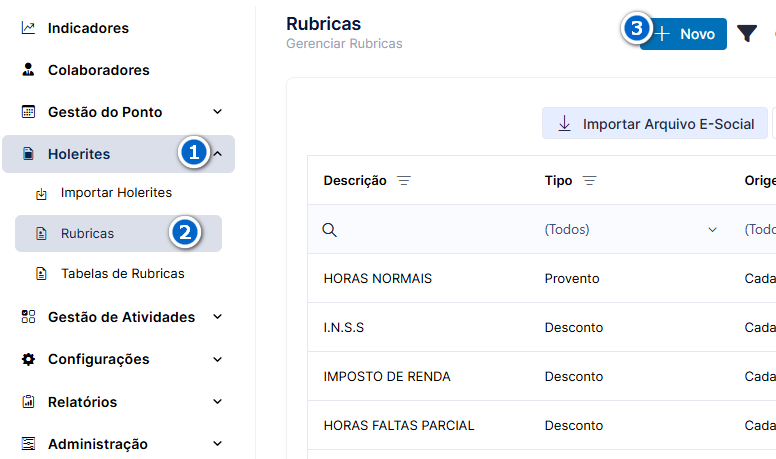Click the Importar Holerites import icon
776x459 pixels.
pyautogui.click(x=42, y=194)
